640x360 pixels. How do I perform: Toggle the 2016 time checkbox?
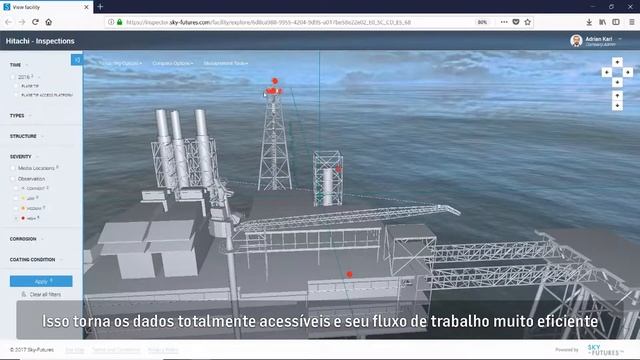point(13,77)
